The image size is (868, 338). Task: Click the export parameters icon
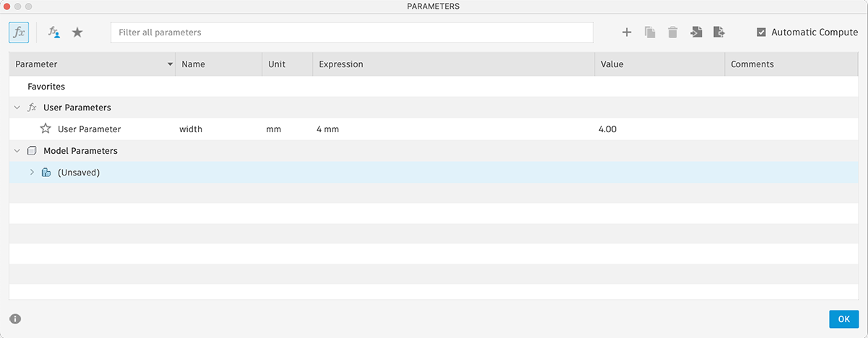point(718,32)
